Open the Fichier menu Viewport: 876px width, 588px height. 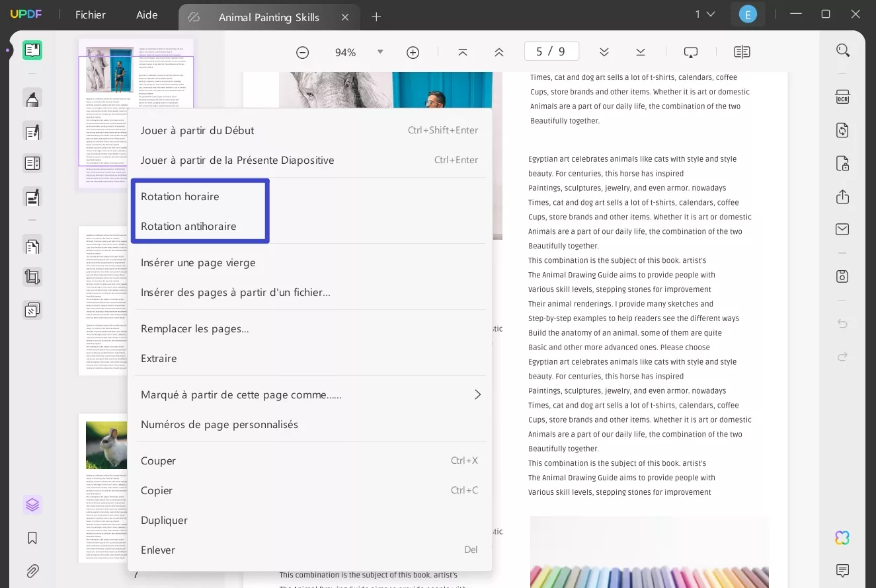[90, 14]
